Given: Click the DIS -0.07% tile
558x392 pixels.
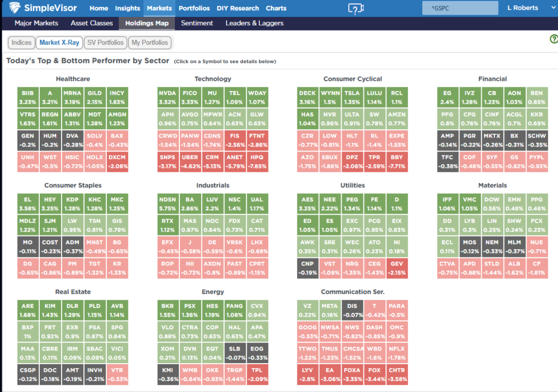Looking at the screenshot, I should 352,310.
